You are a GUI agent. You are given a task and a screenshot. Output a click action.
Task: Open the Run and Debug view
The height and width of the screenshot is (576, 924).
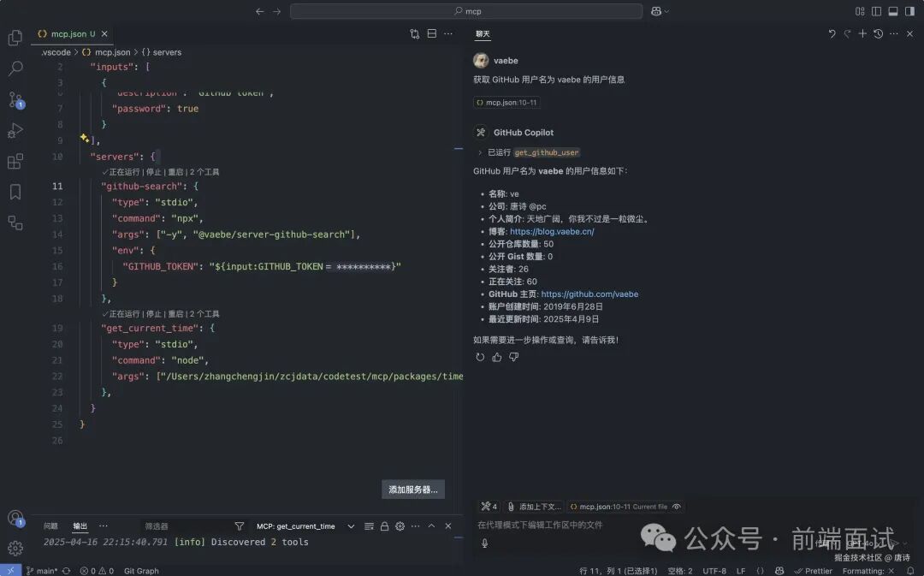(15, 130)
